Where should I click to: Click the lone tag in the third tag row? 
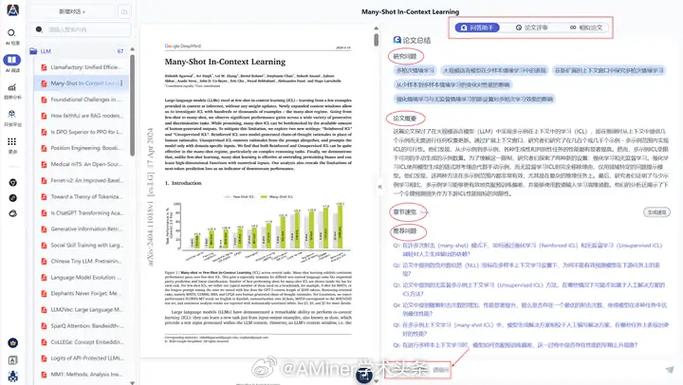pos(474,99)
